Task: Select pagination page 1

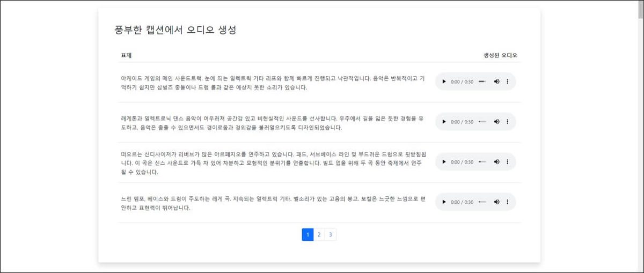Action: (x=308, y=234)
